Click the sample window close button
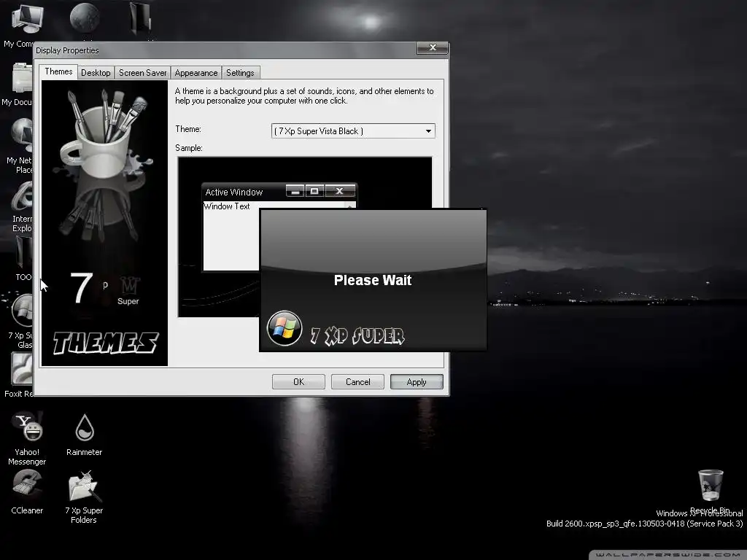 coord(340,191)
